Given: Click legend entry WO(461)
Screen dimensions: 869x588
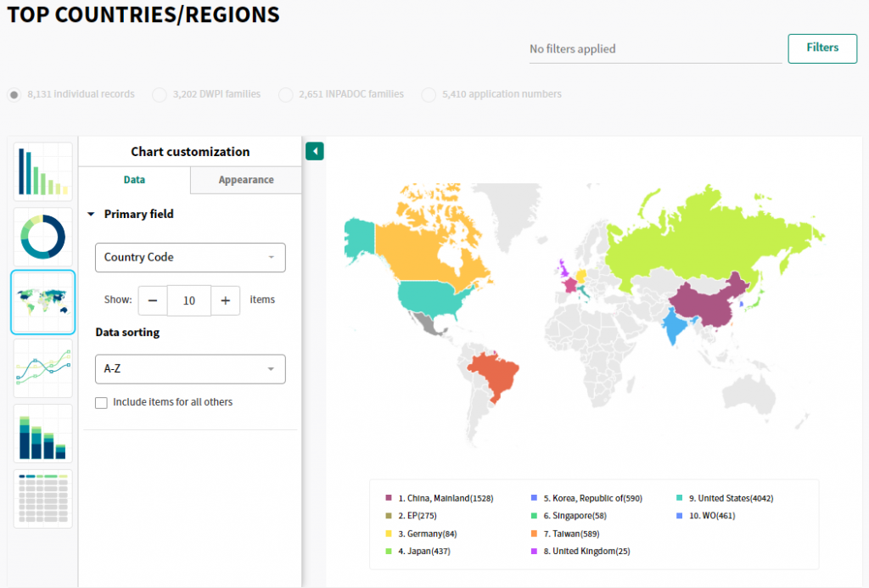Looking at the screenshot, I should click(712, 515).
